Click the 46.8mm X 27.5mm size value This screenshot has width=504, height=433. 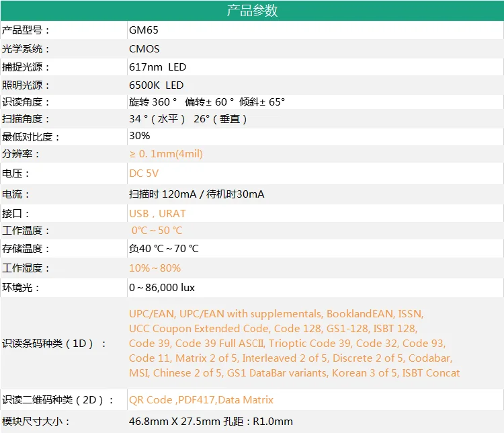(211, 422)
